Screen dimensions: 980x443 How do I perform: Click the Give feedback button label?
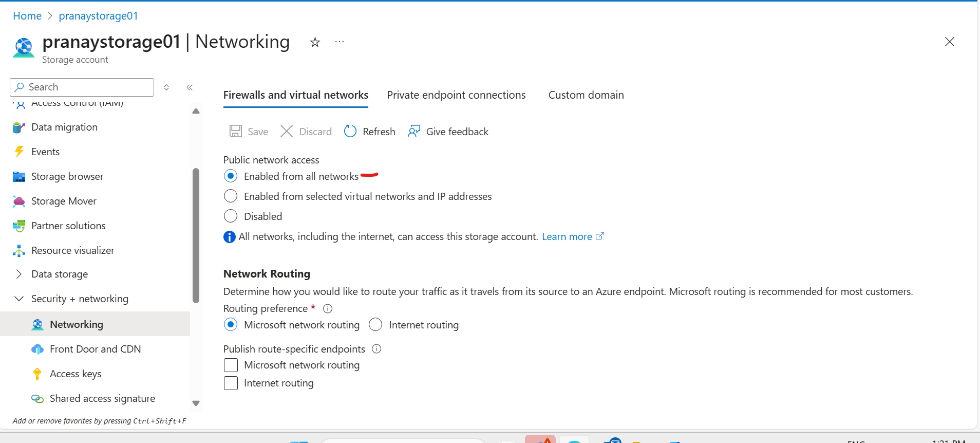coord(457,132)
